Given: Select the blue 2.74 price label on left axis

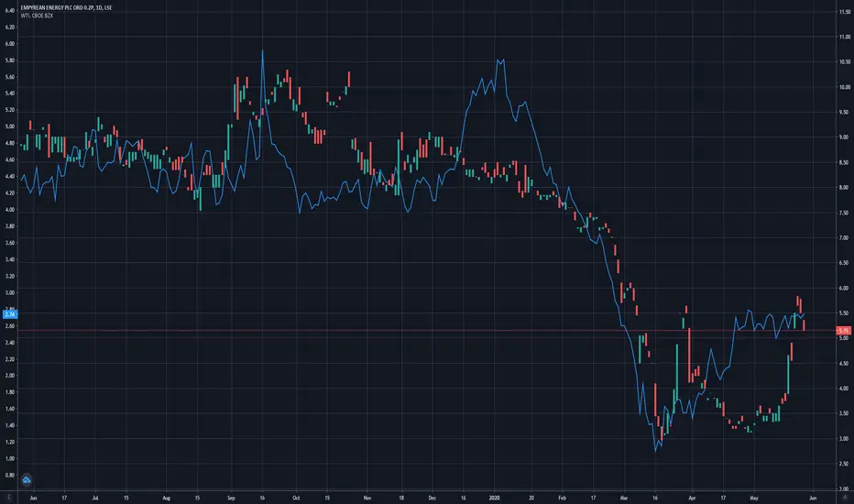Looking at the screenshot, I should (10, 314).
